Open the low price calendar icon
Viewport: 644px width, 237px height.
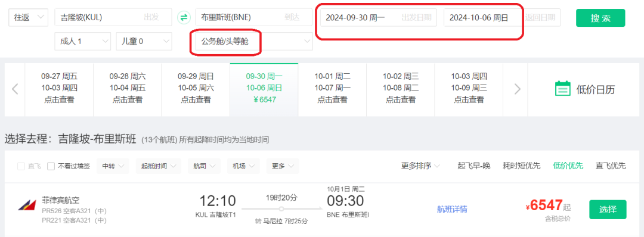pyautogui.click(x=563, y=89)
